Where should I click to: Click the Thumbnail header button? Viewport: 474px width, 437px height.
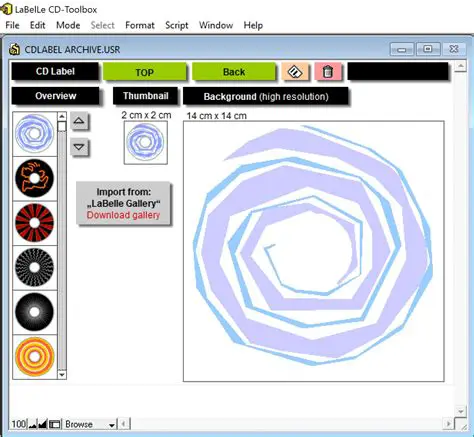coord(146,96)
